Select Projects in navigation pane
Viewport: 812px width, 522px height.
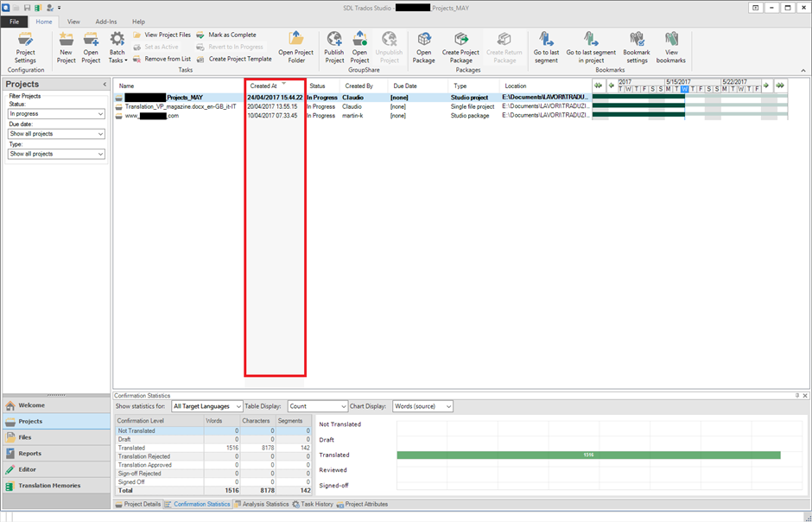pyautogui.click(x=56, y=422)
